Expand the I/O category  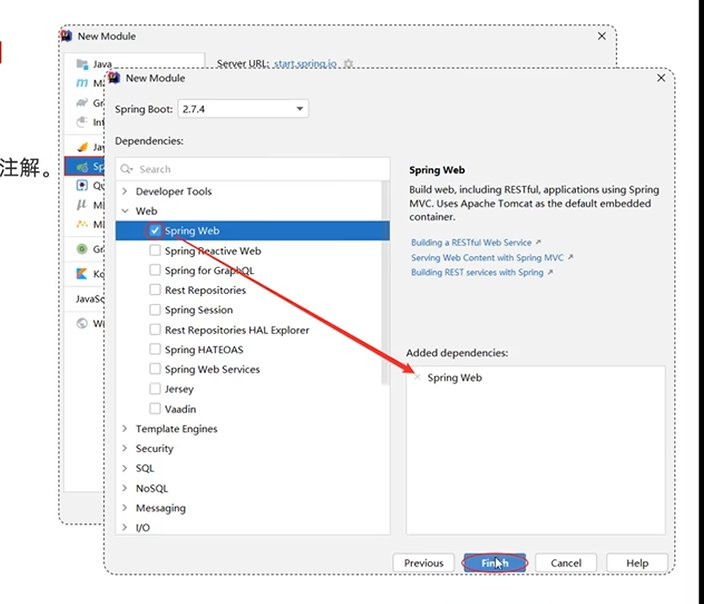click(125, 528)
